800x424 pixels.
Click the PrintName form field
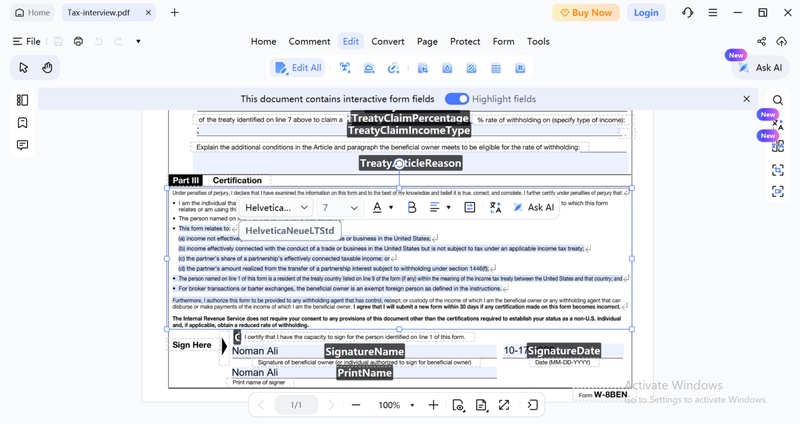pyautogui.click(x=364, y=373)
